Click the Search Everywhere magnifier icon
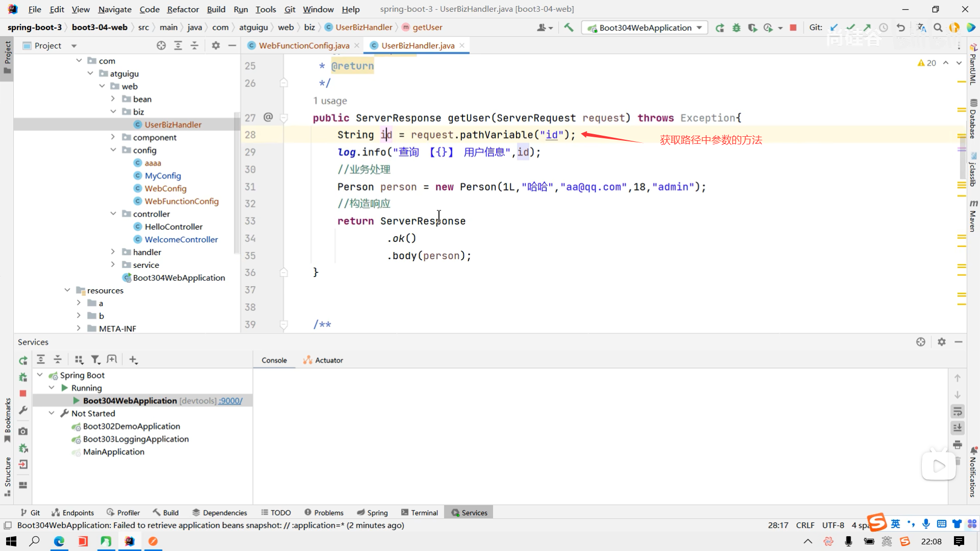Viewport: 980px width, 551px height. click(x=938, y=28)
